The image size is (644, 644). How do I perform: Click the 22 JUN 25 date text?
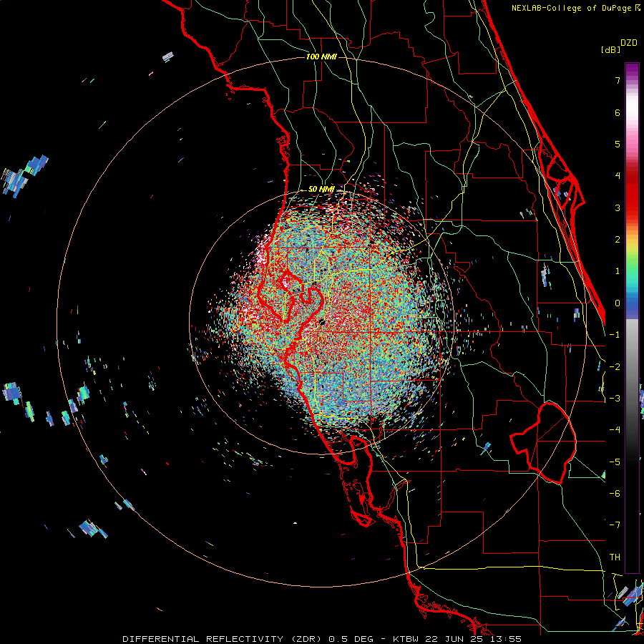point(455,639)
